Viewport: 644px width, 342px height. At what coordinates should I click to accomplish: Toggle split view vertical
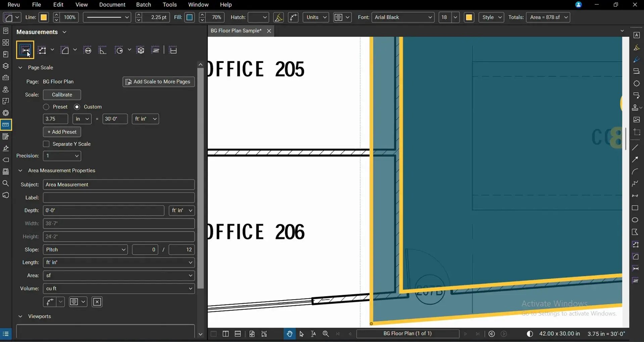[226, 334]
